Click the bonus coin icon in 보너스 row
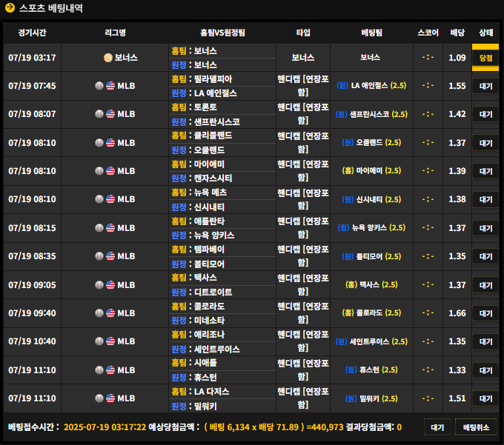504x445 pixels. 108,58
